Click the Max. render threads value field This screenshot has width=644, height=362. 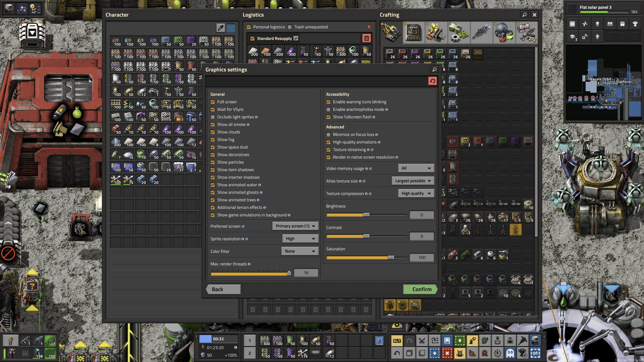point(306,273)
